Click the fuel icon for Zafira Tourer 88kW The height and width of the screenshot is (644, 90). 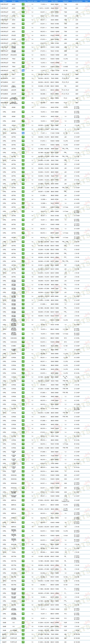click(23, 614)
